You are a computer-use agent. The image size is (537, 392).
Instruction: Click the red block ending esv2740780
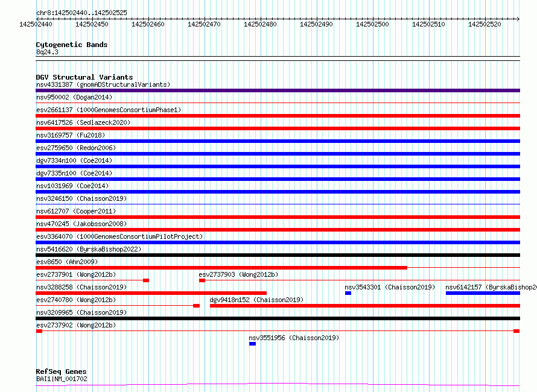(196, 306)
